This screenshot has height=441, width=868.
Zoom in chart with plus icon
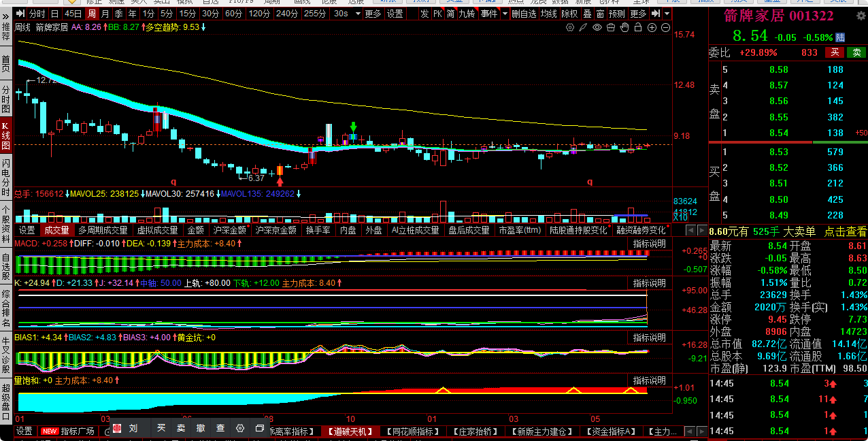(x=652, y=27)
